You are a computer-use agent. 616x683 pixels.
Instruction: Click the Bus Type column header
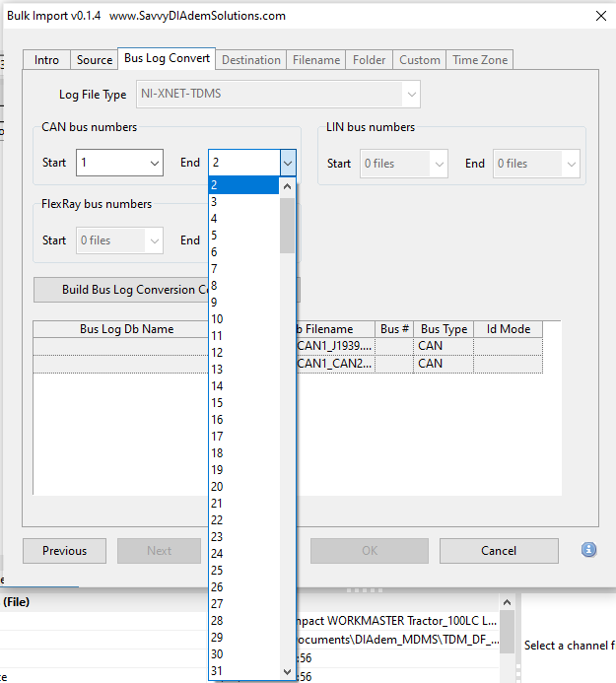[x=444, y=329]
